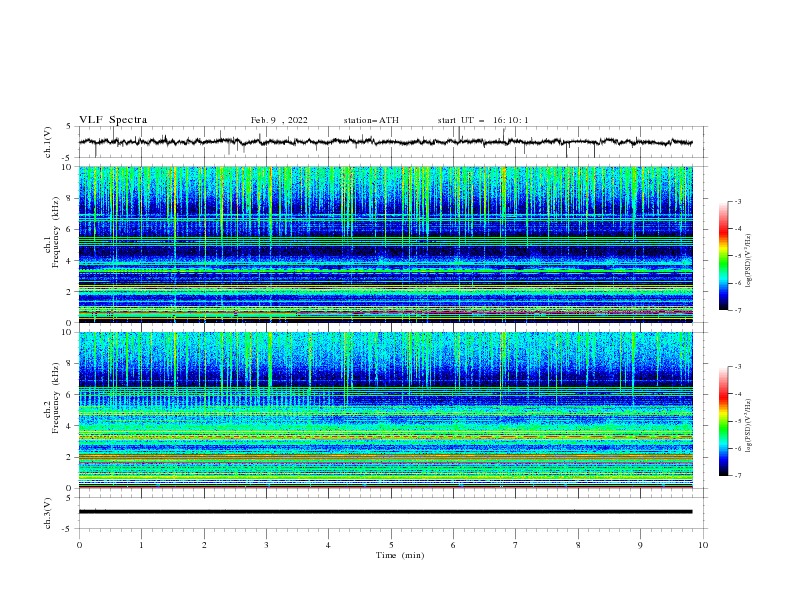Image resolution: width=792 pixels, height=612 pixels.
Task: Click time axis tick label '0'
Action: pos(79,545)
